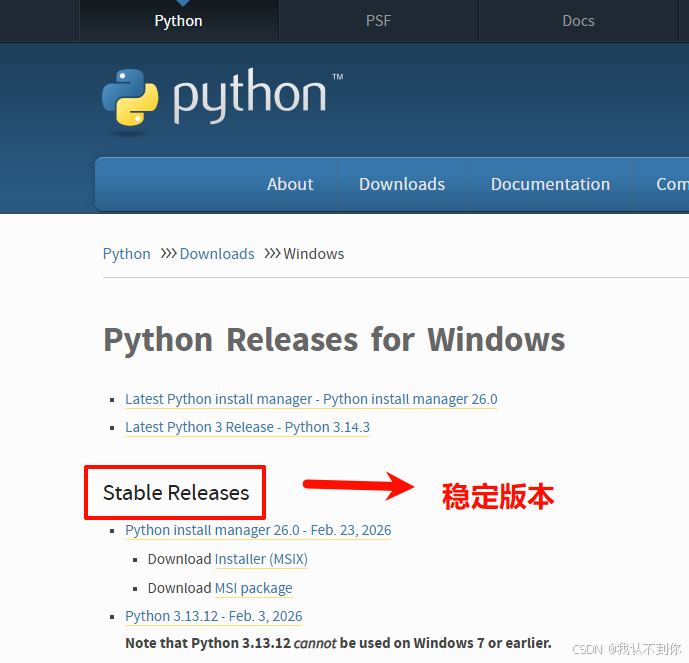Open the About menu item
Viewport: 689px width, 663px height.
point(290,184)
